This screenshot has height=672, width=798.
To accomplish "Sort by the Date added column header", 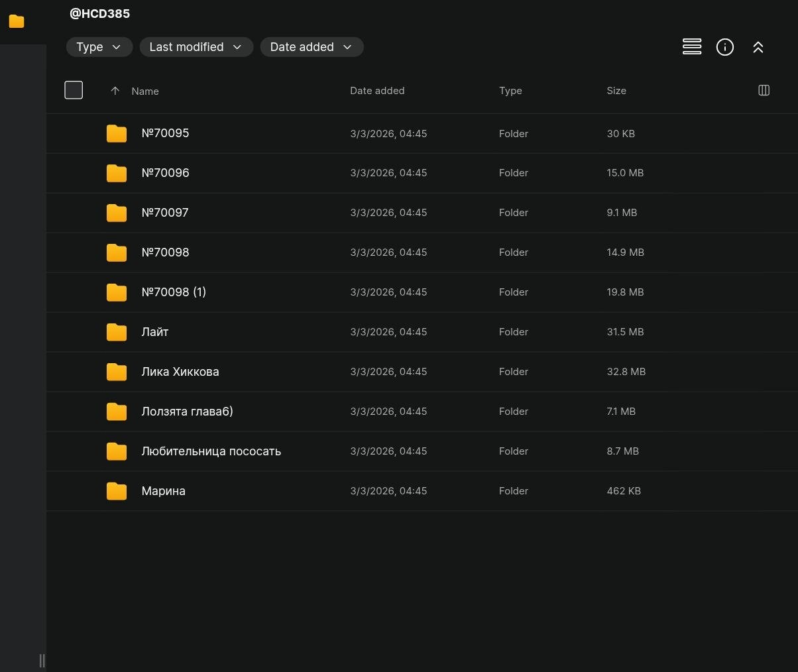I will click(376, 91).
